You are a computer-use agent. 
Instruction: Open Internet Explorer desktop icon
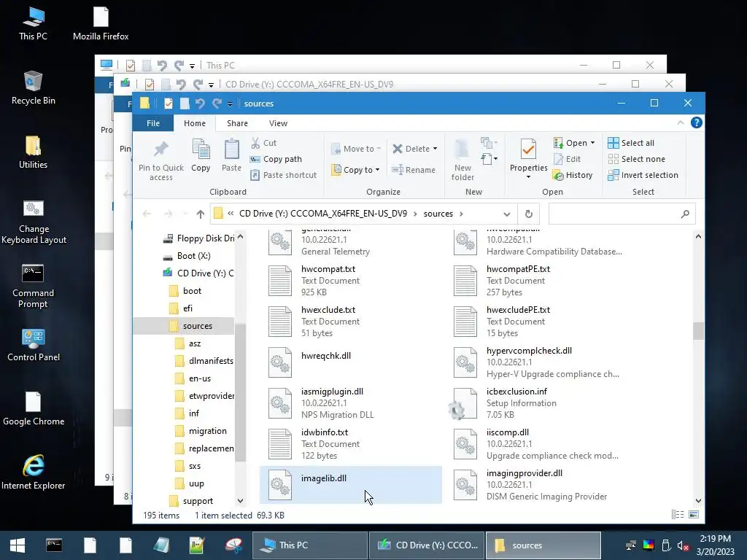(34, 472)
